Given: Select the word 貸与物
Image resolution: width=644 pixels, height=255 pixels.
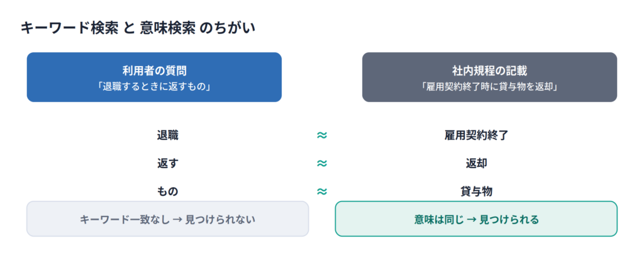Looking at the screenshot, I should [477, 191].
